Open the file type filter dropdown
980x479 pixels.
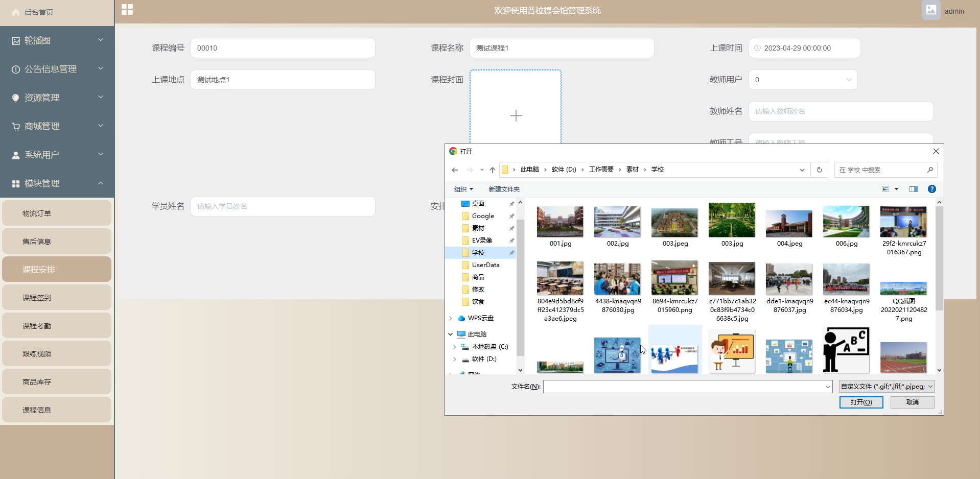(886, 387)
